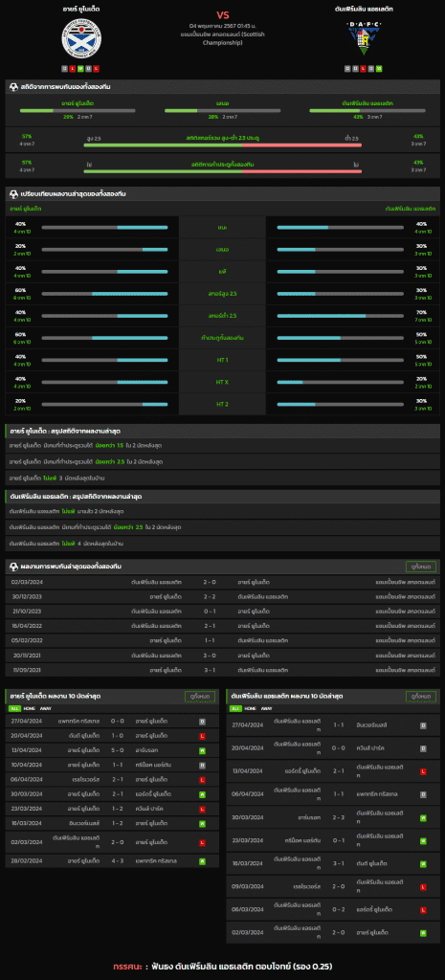This screenshot has height=980, width=445.
Task: Click the over/under 2.5 goals green-red bar
Action: (x=222, y=145)
